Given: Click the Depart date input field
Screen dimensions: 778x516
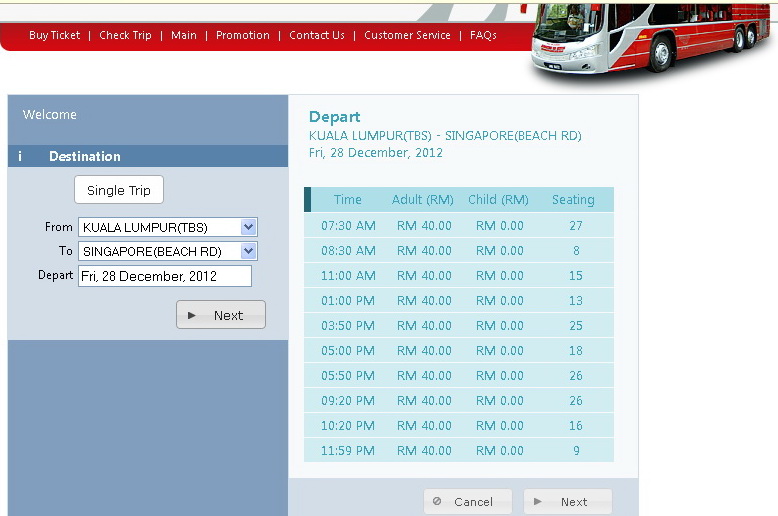Looking at the screenshot, I should [165, 276].
